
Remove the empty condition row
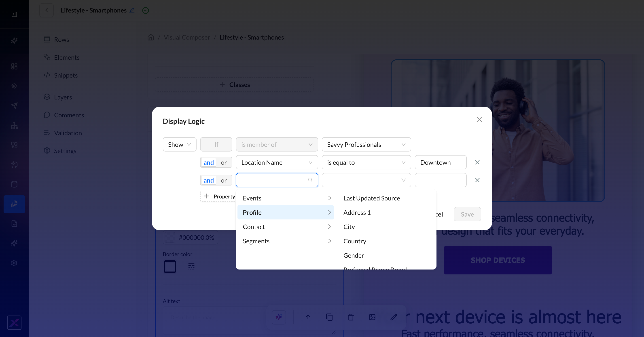[x=477, y=180]
